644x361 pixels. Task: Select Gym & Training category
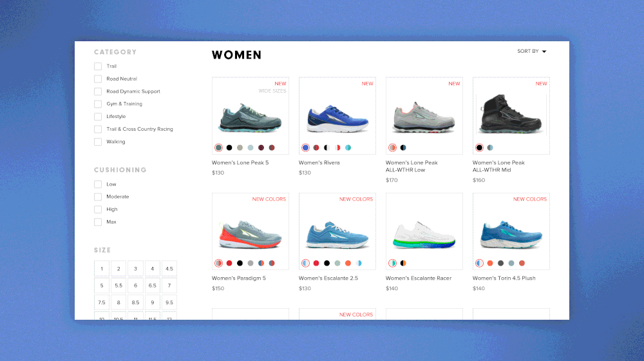pyautogui.click(x=98, y=104)
